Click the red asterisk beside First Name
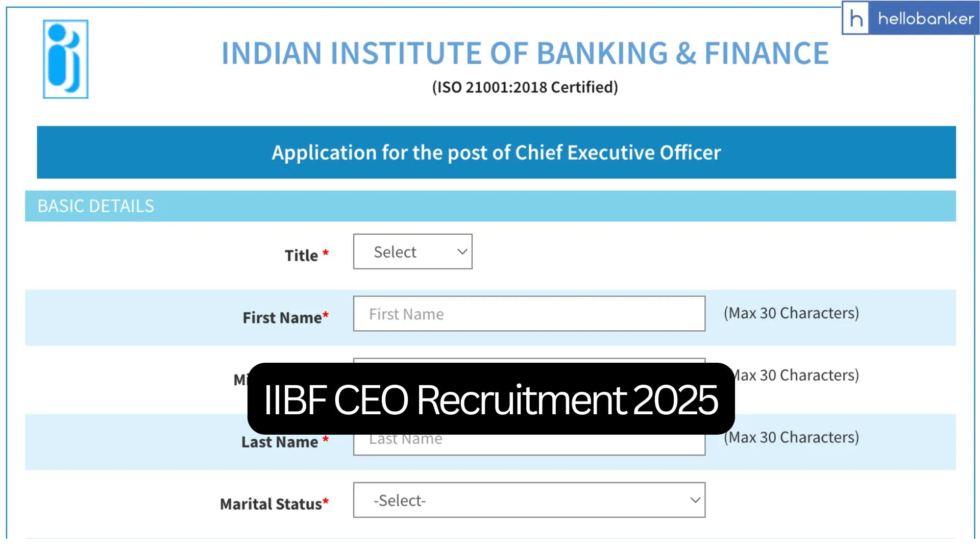The height and width of the screenshot is (551, 980). pos(326,314)
